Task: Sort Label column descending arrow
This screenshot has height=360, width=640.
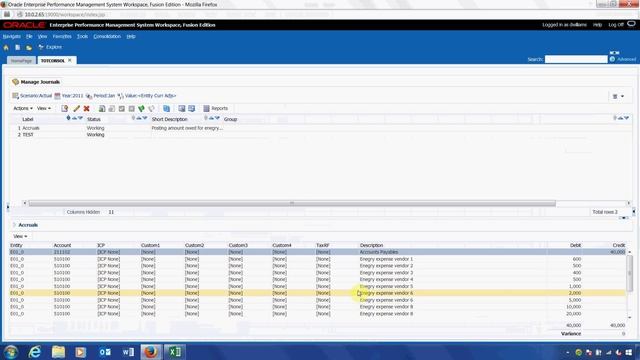Action: coord(80,118)
